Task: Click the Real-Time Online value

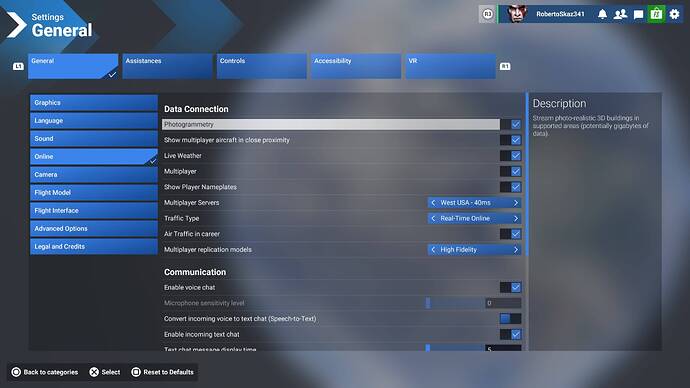Action: click(465, 219)
